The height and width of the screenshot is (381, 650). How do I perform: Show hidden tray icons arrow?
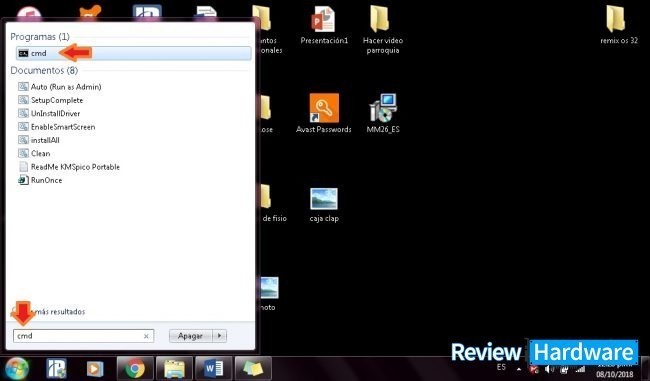coord(519,369)
